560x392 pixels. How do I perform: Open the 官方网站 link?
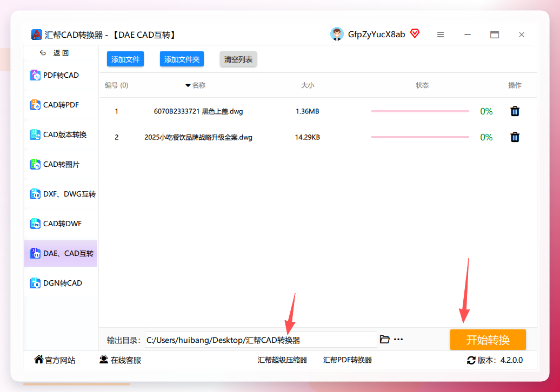click(60, 360)
